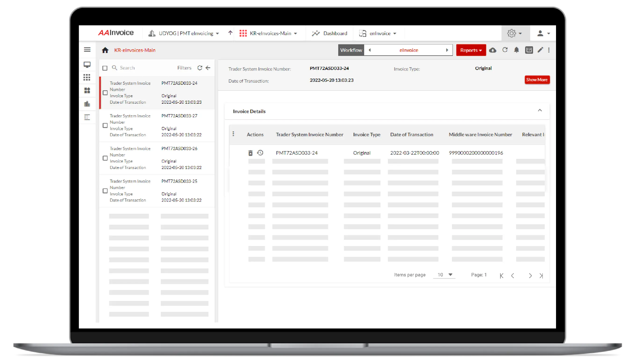Open the company building icon in sidebar
The height and width of the screenshot is (364, 633).
[87, 104]
